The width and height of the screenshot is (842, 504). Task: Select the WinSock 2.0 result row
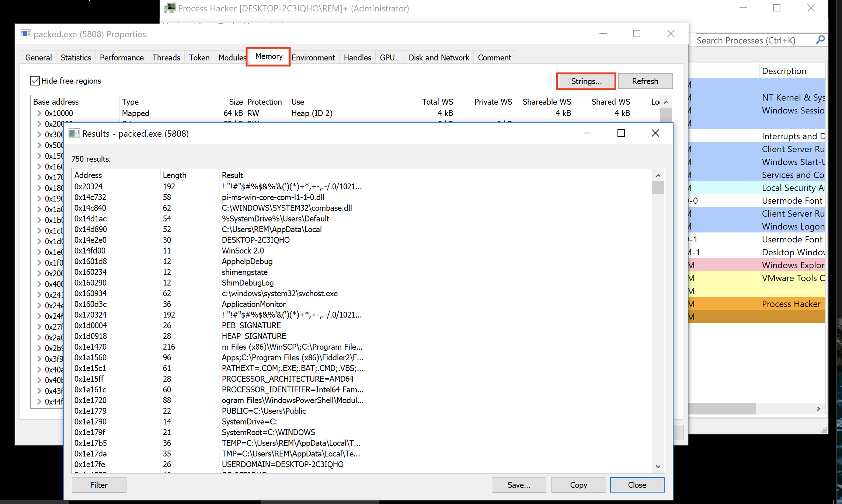219,251
